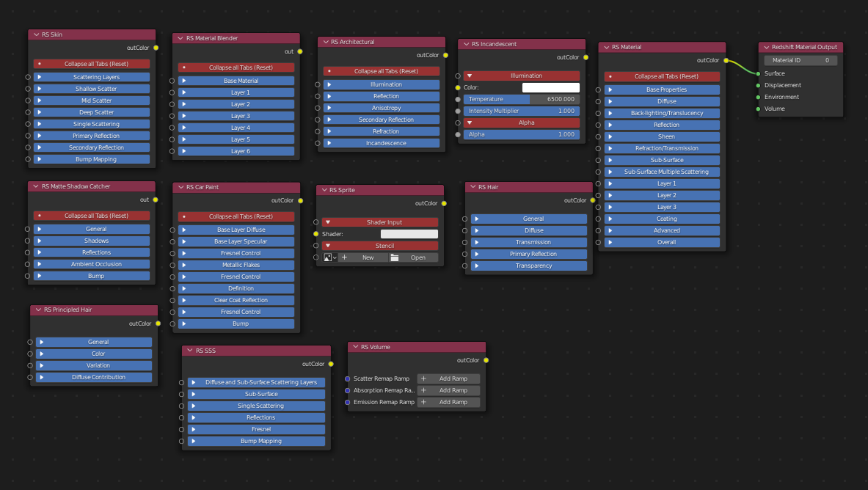
Task: Collapse the Redshift Material Output node chevron
Action: coord(767,47)
